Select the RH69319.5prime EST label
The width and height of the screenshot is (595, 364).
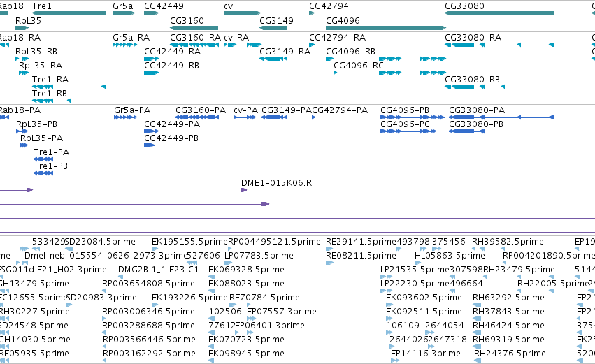pos(508,340)
